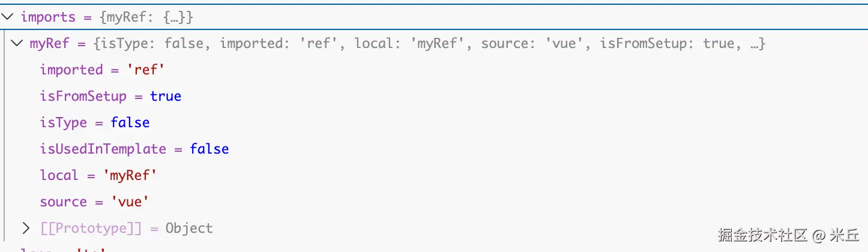This screenshot has height=252, width=868.
Task: Select the source property name
Action: (x=64, y=202)
